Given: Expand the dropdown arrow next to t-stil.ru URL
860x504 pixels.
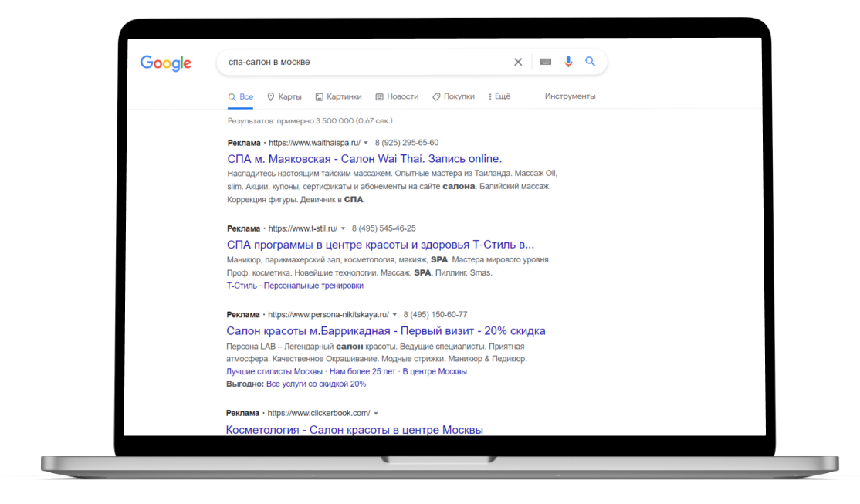Looking at the screenshot, I should pyautogui.click(x=343, y=228).
